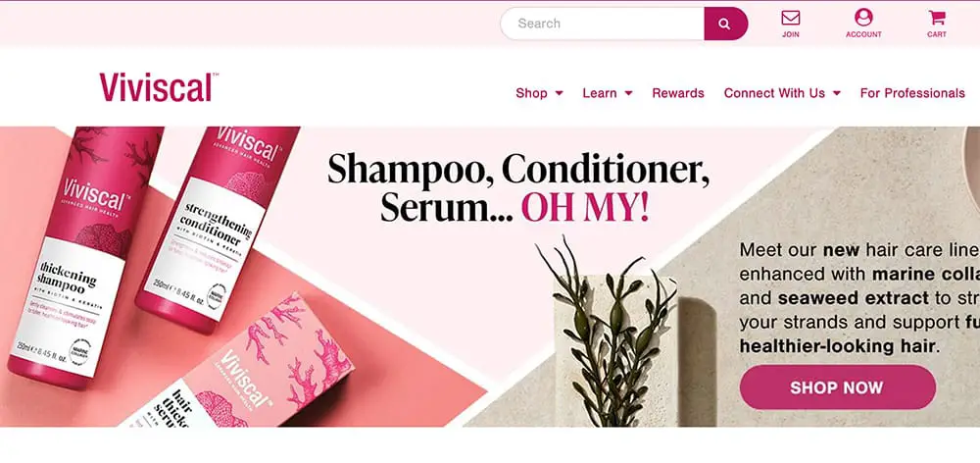Expand the Connect With Us dropdown arrow
This screenshot has height=463, width=980.
click(x=836, y=93)
